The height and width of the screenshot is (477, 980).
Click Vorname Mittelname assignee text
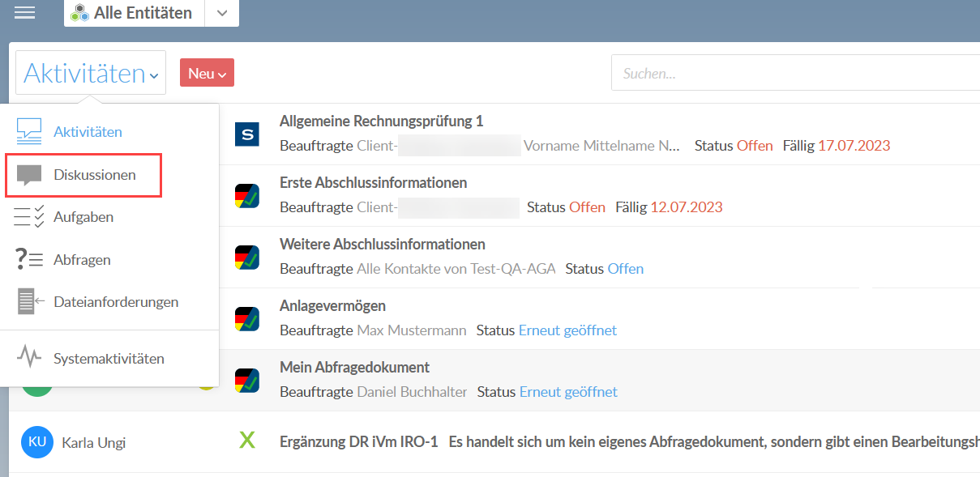point(601,146)
